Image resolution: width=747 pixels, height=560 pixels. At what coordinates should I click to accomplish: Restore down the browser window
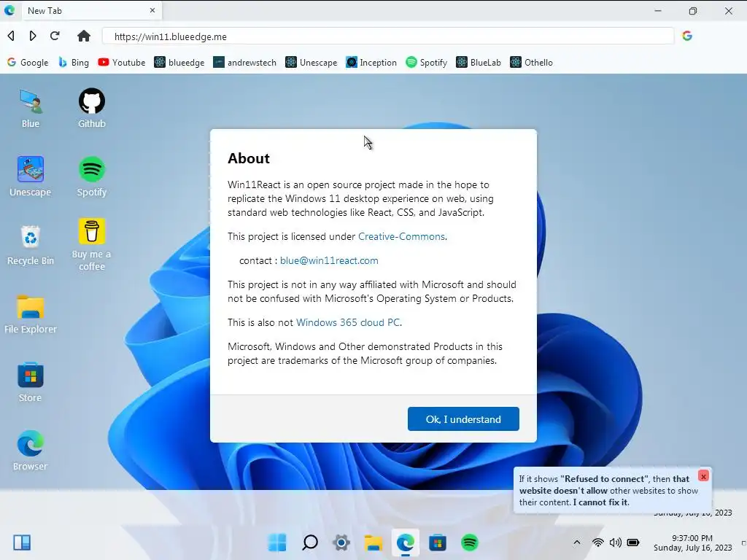coord(693,10)
